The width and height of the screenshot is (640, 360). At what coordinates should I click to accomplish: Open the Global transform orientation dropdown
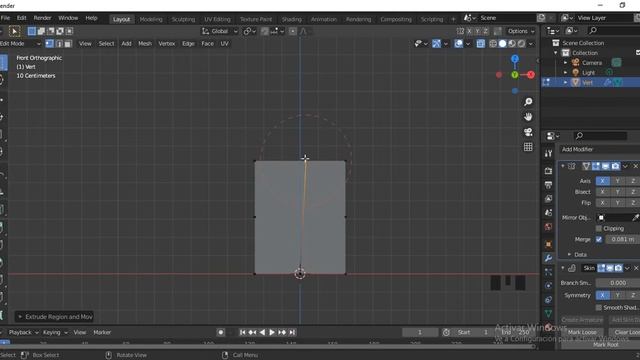(220, 31)
